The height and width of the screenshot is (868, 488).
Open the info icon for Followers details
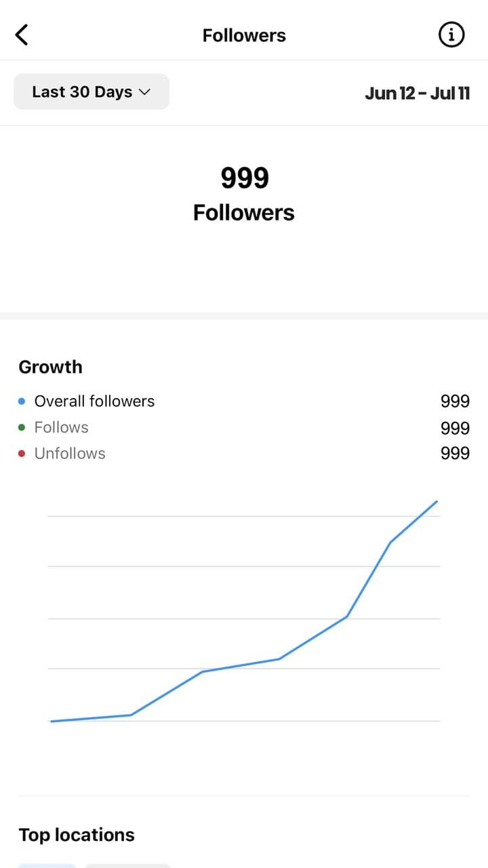click(x=451, y=35)
